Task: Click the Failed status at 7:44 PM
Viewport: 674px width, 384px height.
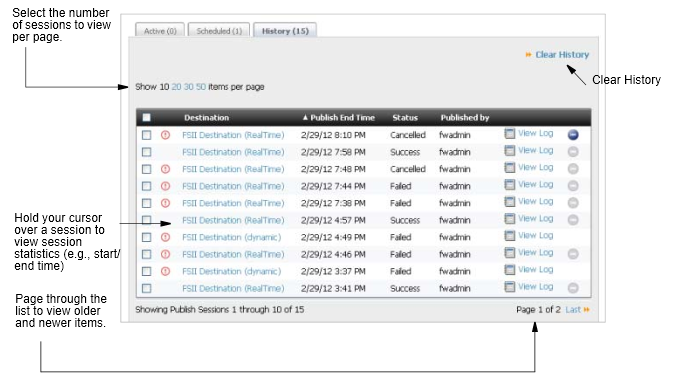Action: [401, 186]
